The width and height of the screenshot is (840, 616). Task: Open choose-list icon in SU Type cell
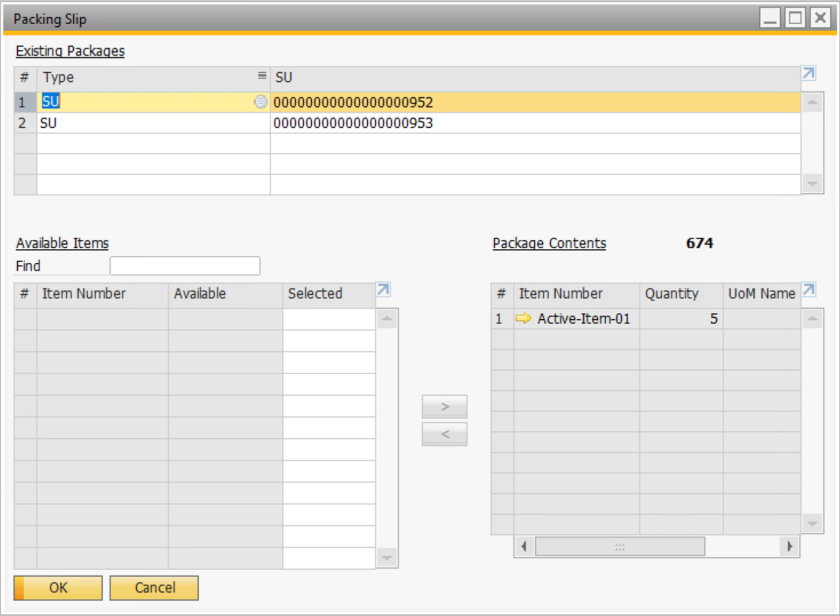(260, 102)
